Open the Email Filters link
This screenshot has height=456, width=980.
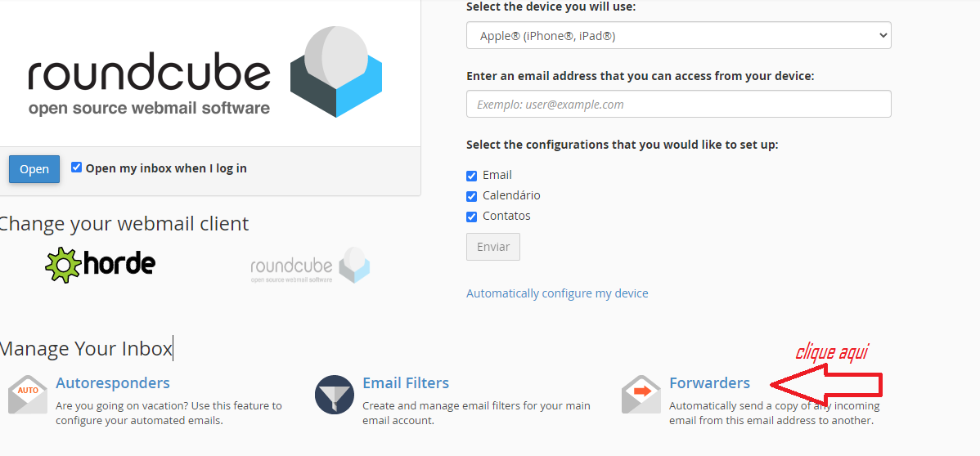click(406, 382)
